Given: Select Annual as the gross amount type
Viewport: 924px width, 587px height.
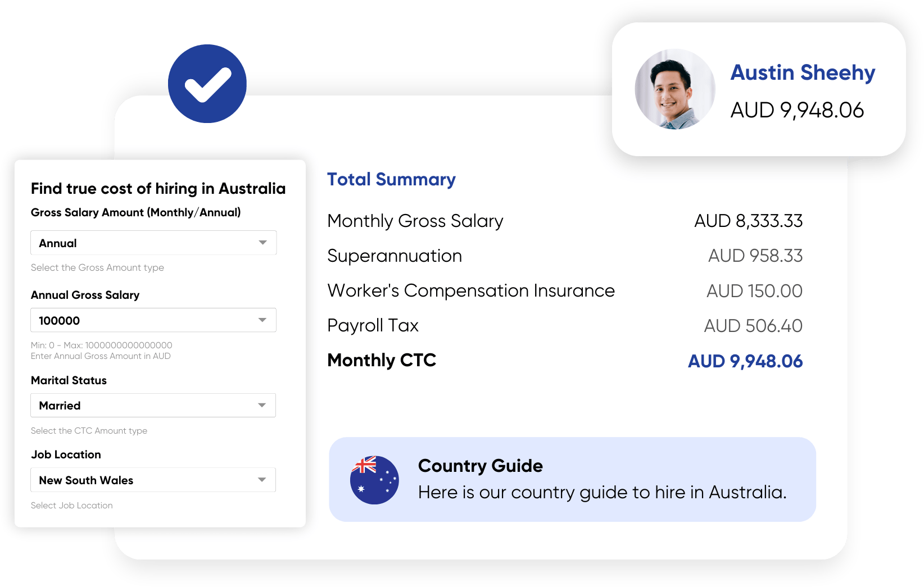Looking at the screenshot, I should tap(152, 243).
